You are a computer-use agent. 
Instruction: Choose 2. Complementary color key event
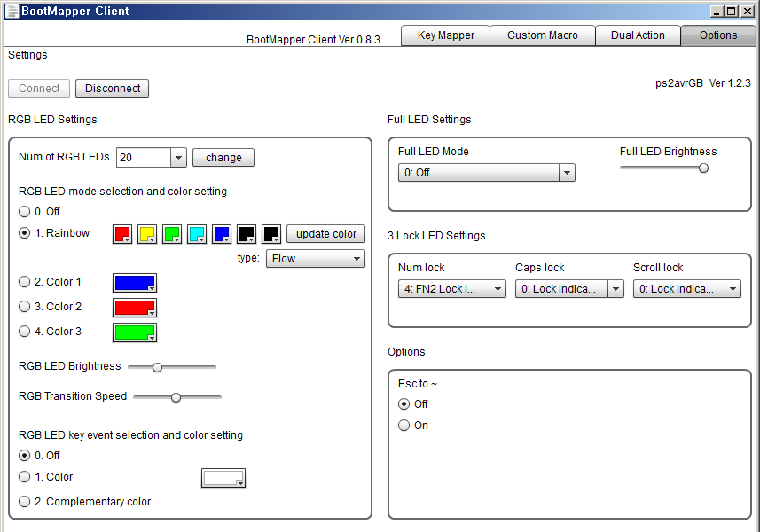25,502
